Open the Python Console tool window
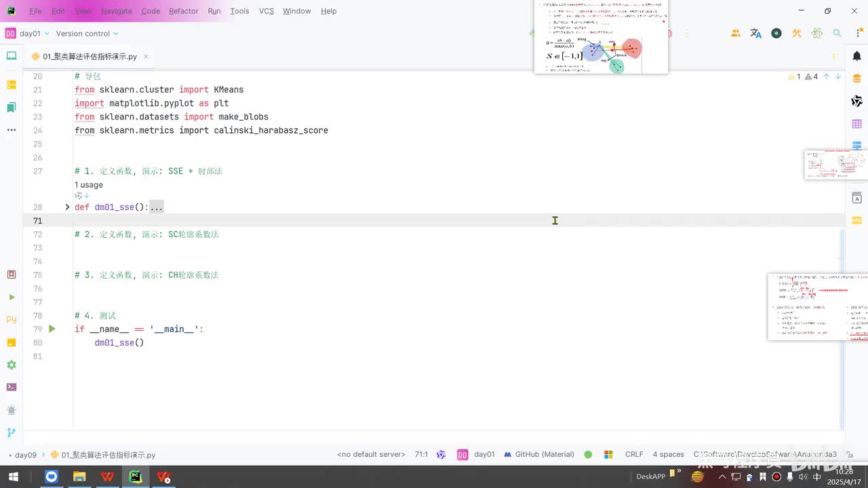The width and height of the screenshot is (868, 488). coord(11,319)
